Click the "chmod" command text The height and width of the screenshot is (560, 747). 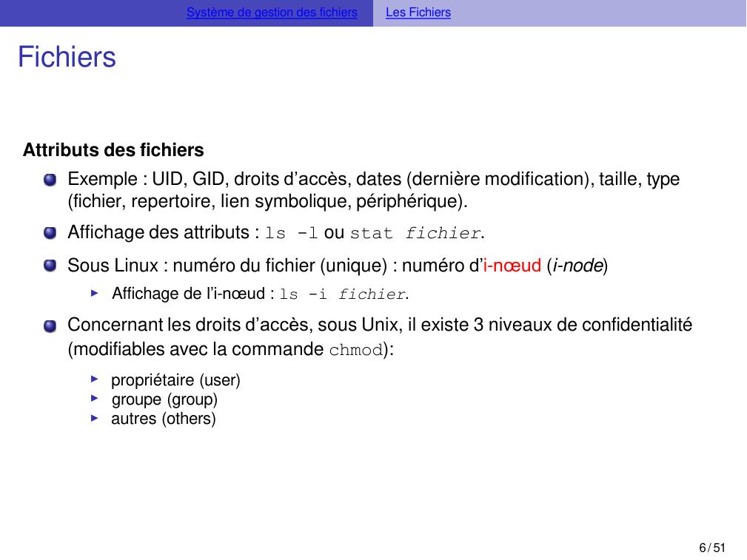click(x=355, y=350)
